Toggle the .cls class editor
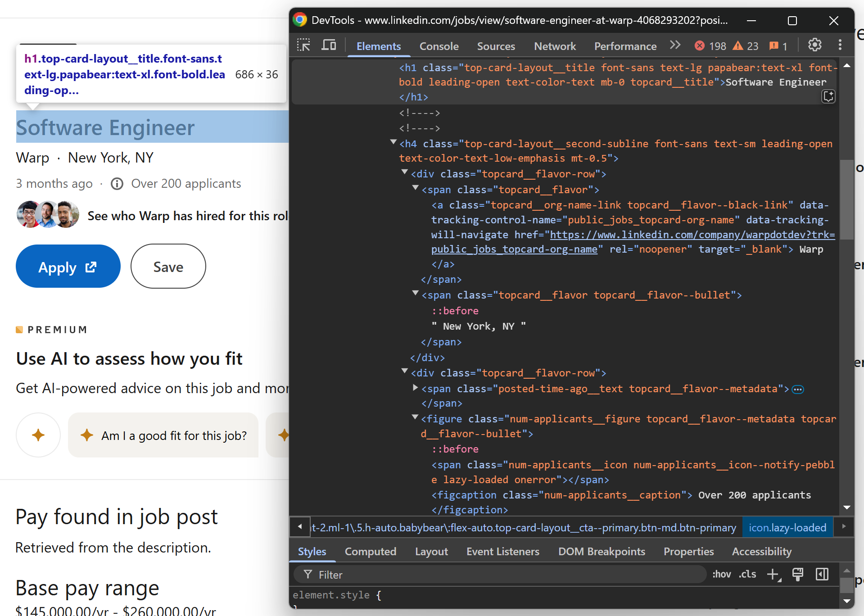The height and width of the screenshot is (616, 864). (747, 574)
